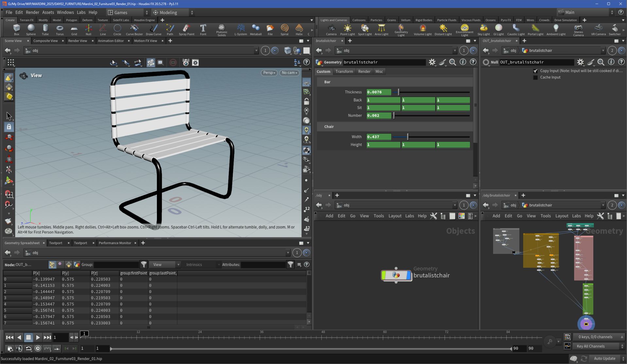This screenshot has height=364, width=627.
Task: Add a Camera from Lights shelf
Action: (x=331, y=29)
